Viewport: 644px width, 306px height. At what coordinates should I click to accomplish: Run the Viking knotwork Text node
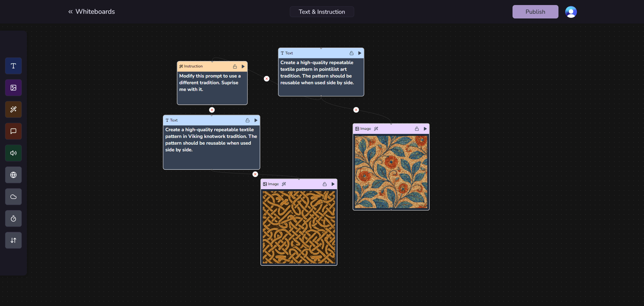256,120
